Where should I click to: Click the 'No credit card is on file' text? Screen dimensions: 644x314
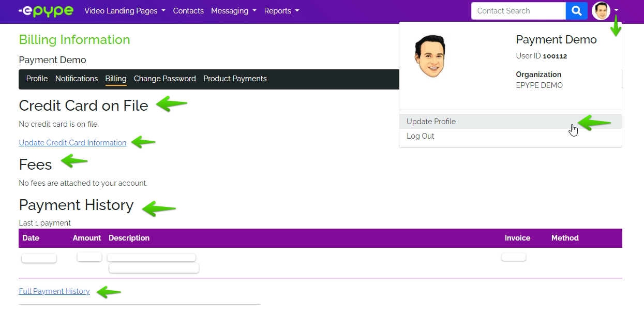coord(58,124)
